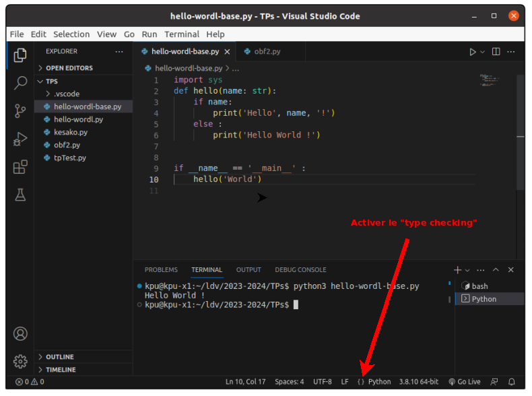532x396 pixels.
Task: Open notifications bell icon
Action: click(511, 382)
